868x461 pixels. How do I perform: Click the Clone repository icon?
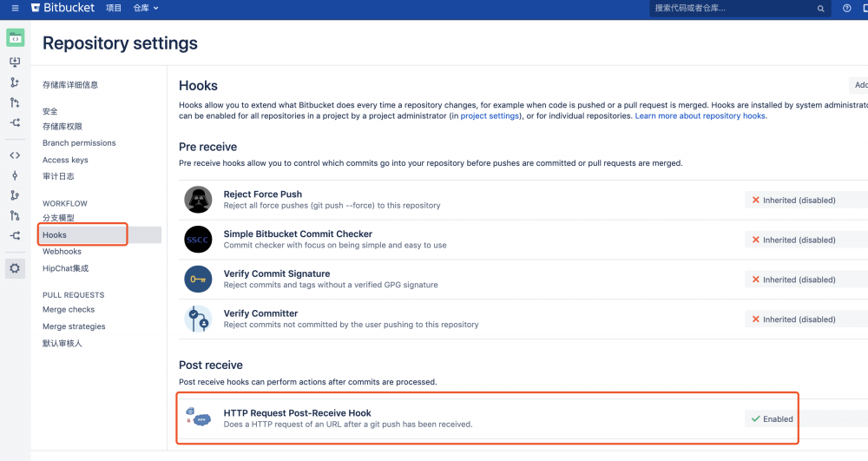click(15, 62)
